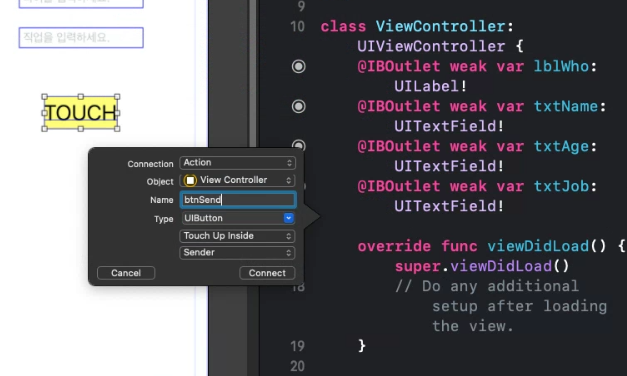Screen dimensions: 627x376
Task: Click the Cancel button in connection popup
Action: coord(126,273)
